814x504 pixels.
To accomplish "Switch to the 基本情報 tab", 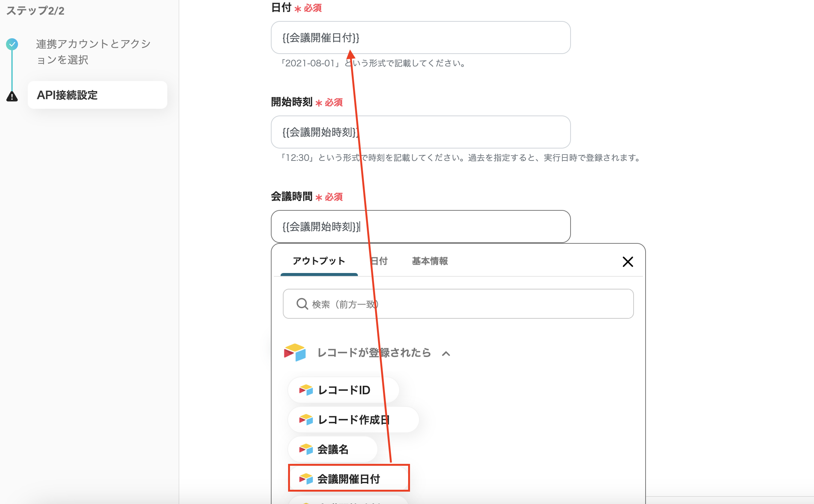I will (x=430, y=261).
